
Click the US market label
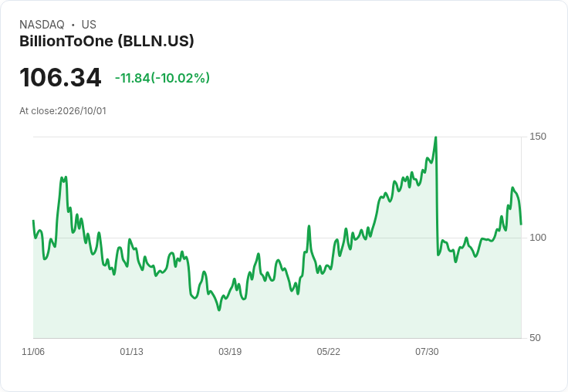coord(89,25)
